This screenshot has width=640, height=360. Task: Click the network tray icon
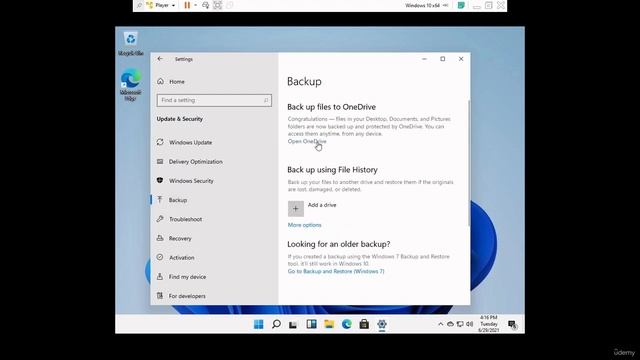point(460,324)
